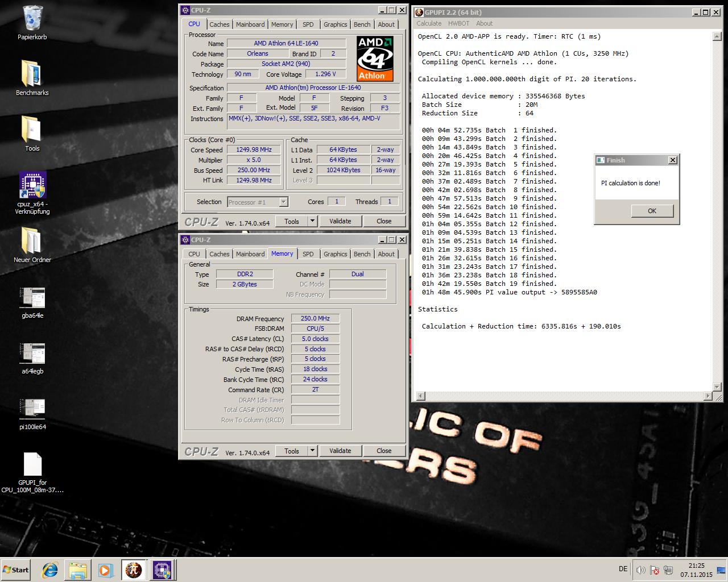Switch to SPD tab in lower CPU-Z
Viewport: 728px width, 582px height.
click(308, 254)
